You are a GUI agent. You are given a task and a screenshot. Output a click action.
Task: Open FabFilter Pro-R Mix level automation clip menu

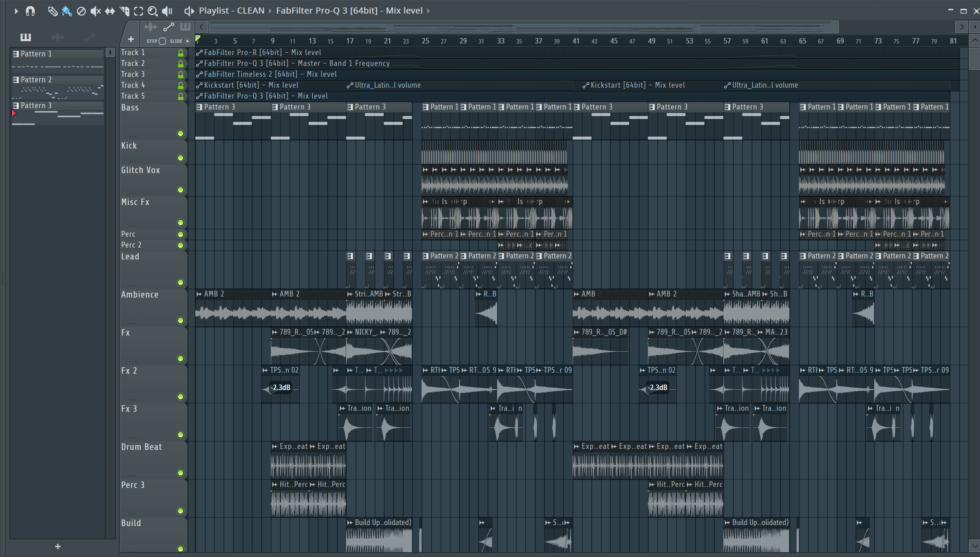click(x=199, y=53)
